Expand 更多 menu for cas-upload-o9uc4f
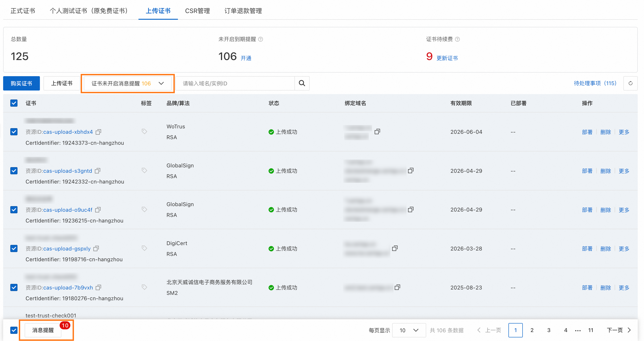 [624, 210]
